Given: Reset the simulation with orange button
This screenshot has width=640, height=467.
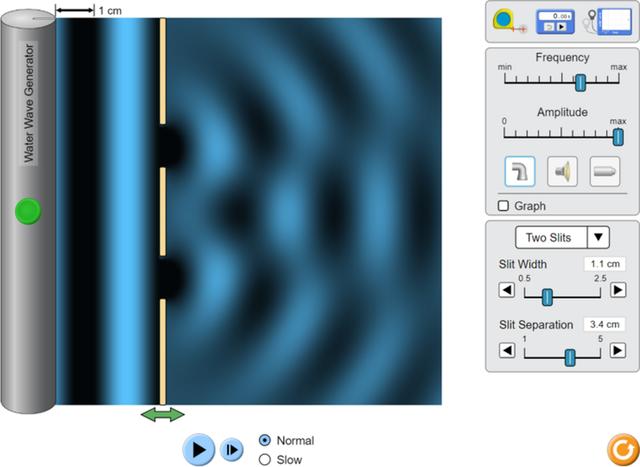Looking at the screenshot, I should tap(623, 450).
